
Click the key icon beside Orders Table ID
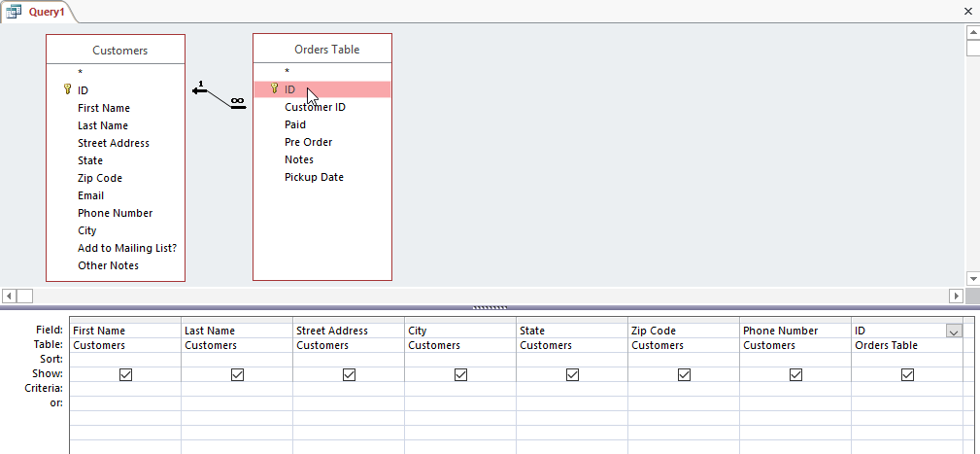point(274,88)
